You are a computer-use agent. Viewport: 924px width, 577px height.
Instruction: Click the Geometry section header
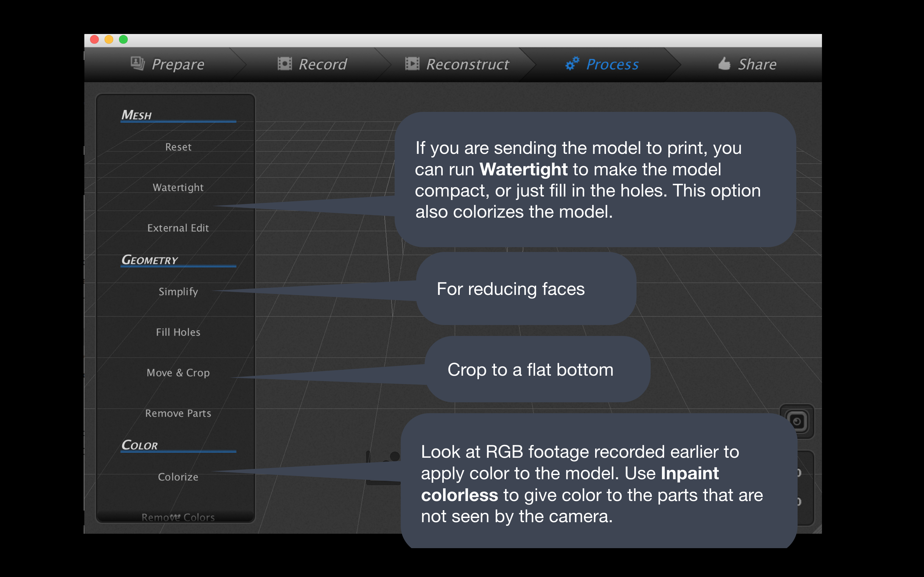point(150,260)
